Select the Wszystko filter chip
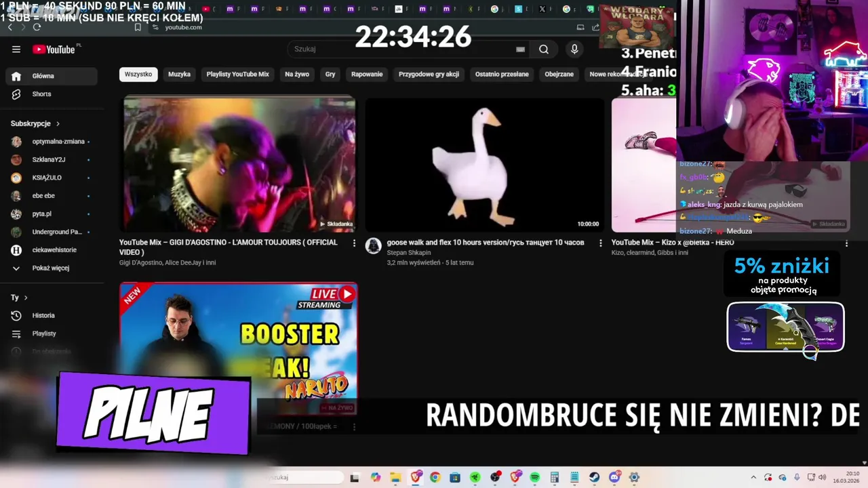 [x=138, y=74]
